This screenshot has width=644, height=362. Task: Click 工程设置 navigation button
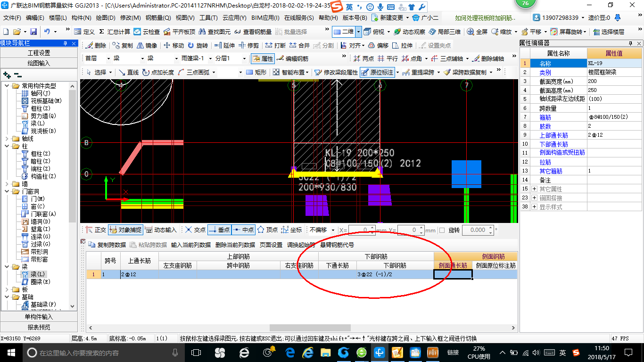38,53
